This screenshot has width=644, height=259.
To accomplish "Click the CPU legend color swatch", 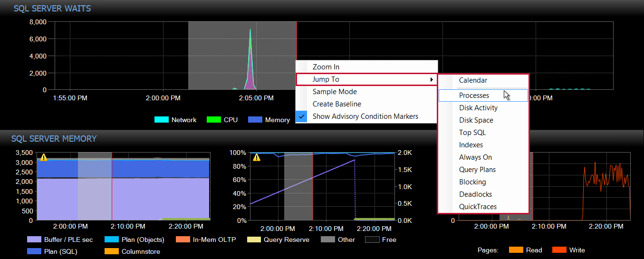I will click(x=214, y=120).
